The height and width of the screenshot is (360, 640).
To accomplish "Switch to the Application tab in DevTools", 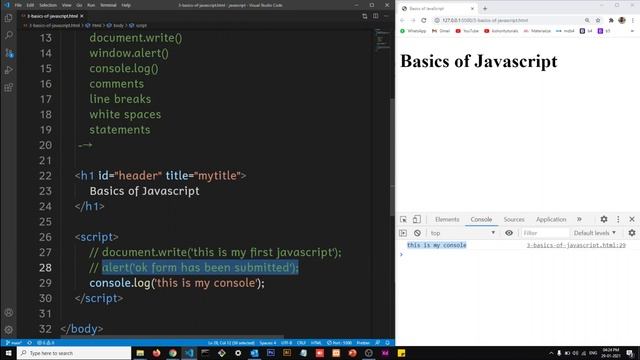I will click(x=551, y=219).
